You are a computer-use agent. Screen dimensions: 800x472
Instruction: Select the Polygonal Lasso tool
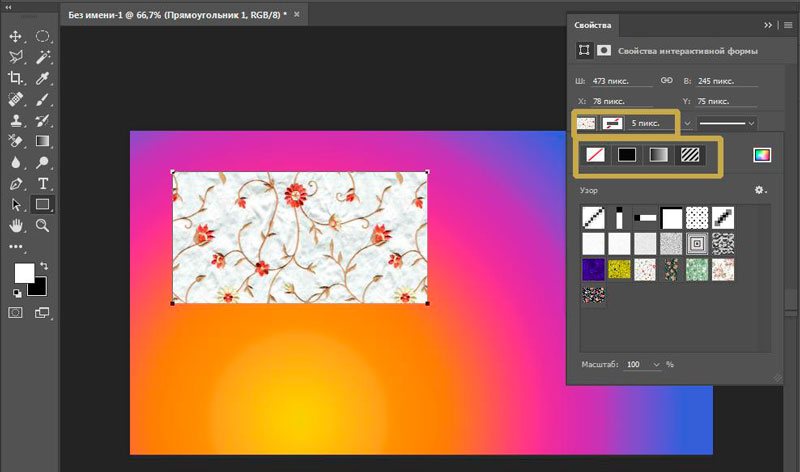coord(15,57)
